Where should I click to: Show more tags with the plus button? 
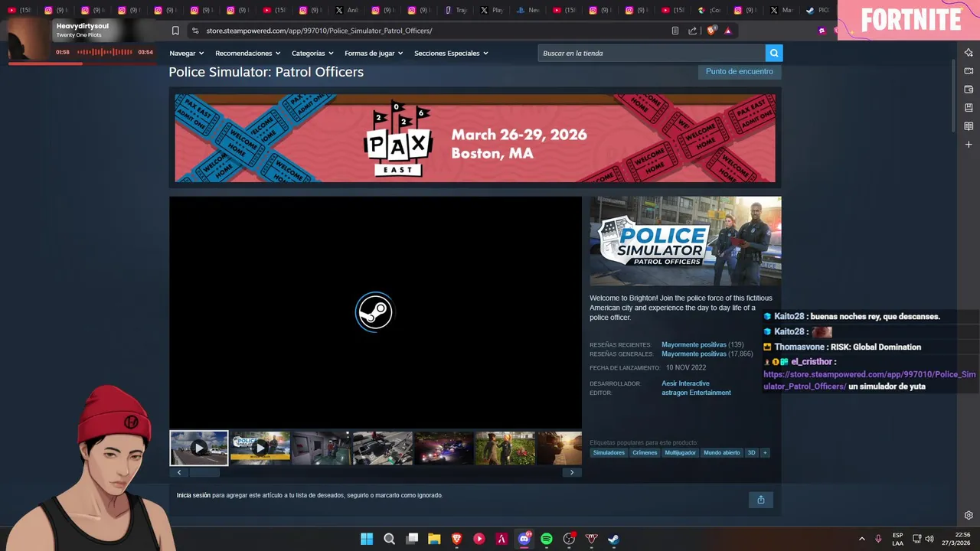765,453
